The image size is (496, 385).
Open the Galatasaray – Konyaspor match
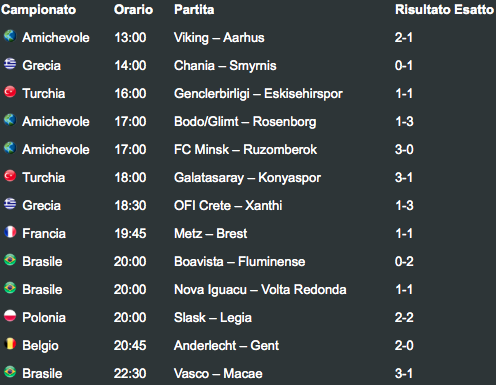click(247, 178)
